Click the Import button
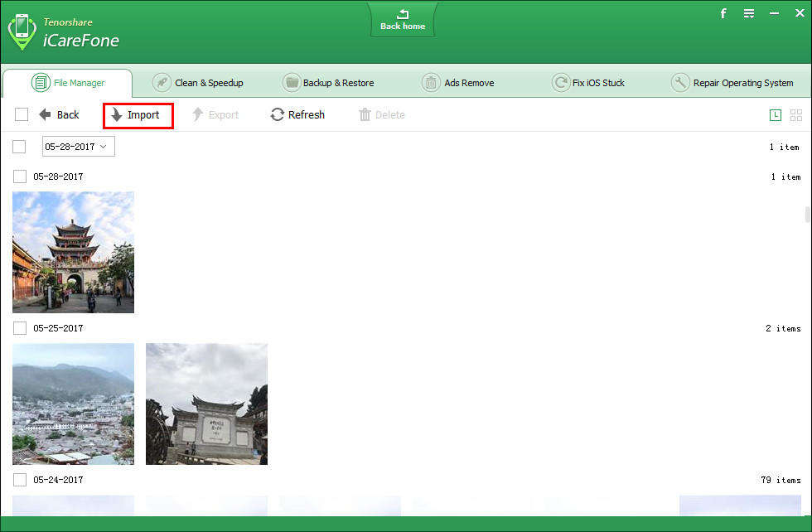Viewport: 812px width, 532px height. (x=138, y=115)
